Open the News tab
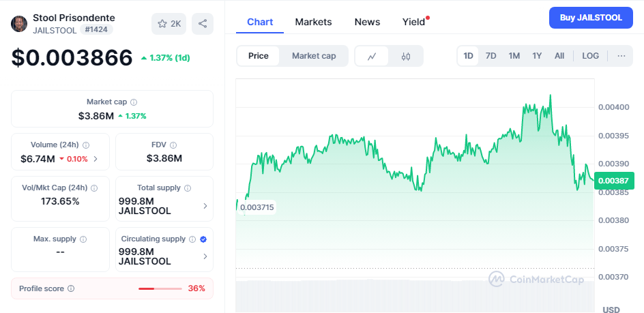644x313 pixels. click(x=367, y=22)
